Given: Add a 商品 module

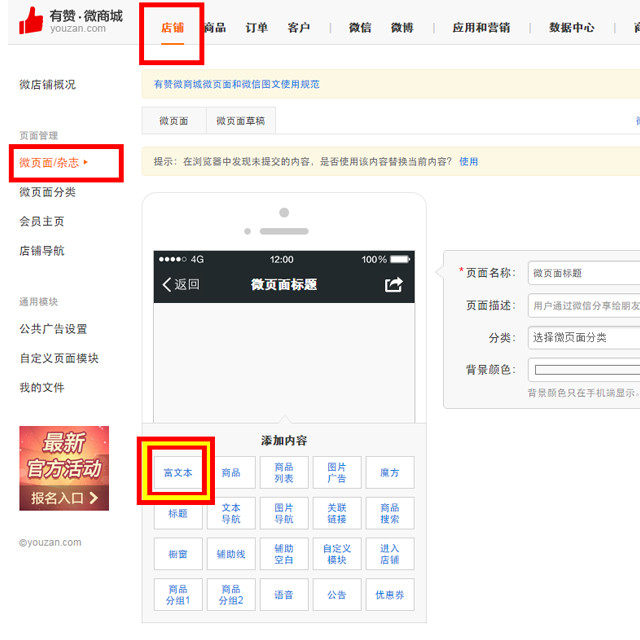Looking at the screenshot, I should (231, 473).
